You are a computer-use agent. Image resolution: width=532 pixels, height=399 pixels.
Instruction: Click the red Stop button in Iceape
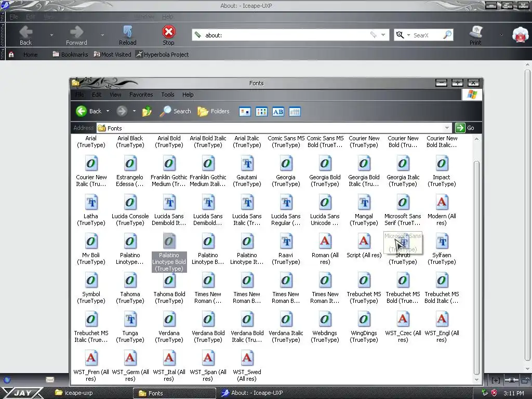(168, 35)
